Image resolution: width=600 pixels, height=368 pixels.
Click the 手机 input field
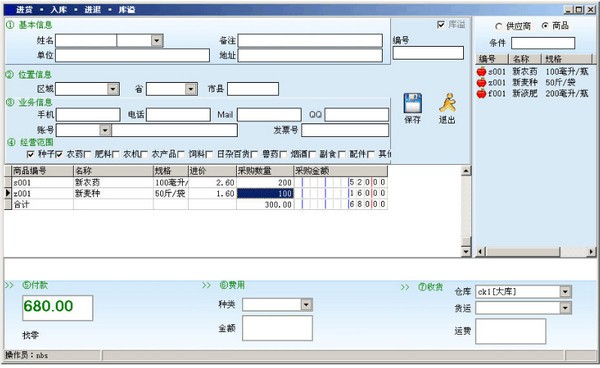click(x=88, y=115)
